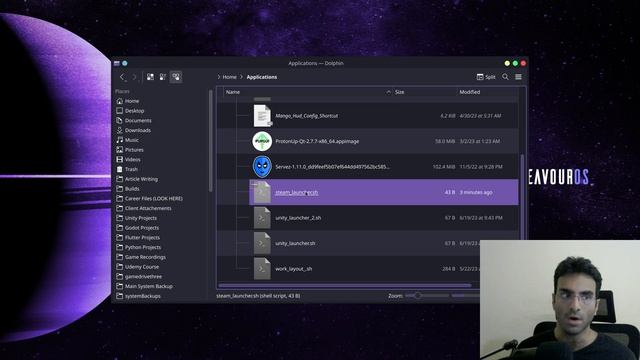Switch to Compact view mode
The width and height of the screenshot is (640, 360).
point(163,77)
